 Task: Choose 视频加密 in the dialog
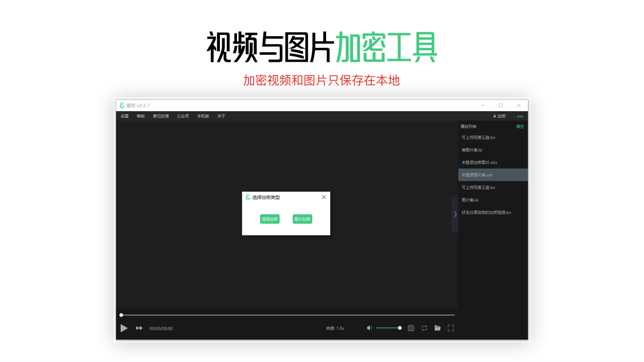pyautogui.click(x=270, y=219)
